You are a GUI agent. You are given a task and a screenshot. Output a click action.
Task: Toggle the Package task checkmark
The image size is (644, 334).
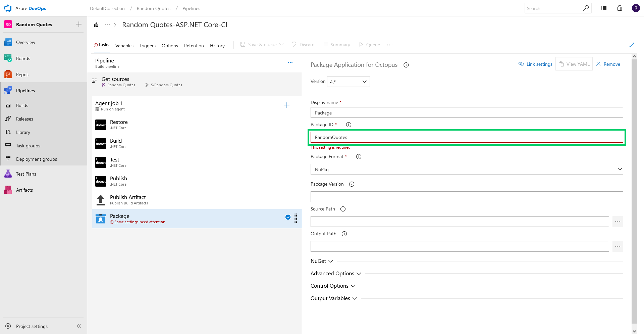(x=288, y=217)
